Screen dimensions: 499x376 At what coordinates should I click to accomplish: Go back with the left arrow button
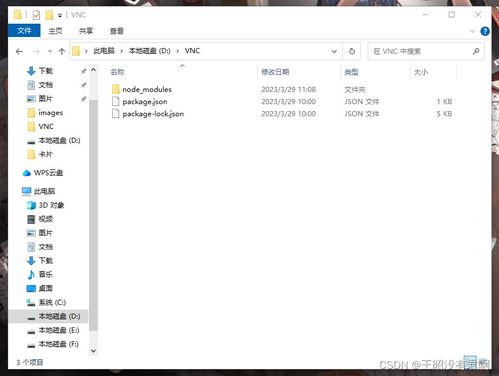(19, 51)
